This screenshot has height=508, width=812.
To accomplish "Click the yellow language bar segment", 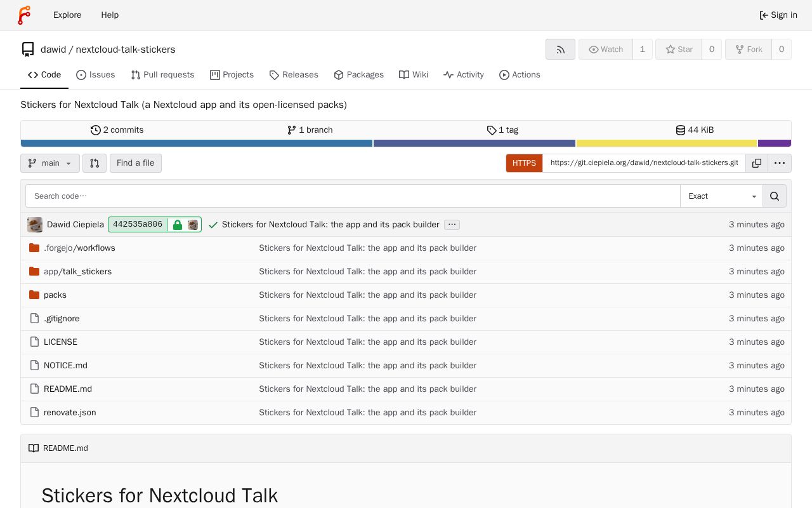I will click(667, 144).
